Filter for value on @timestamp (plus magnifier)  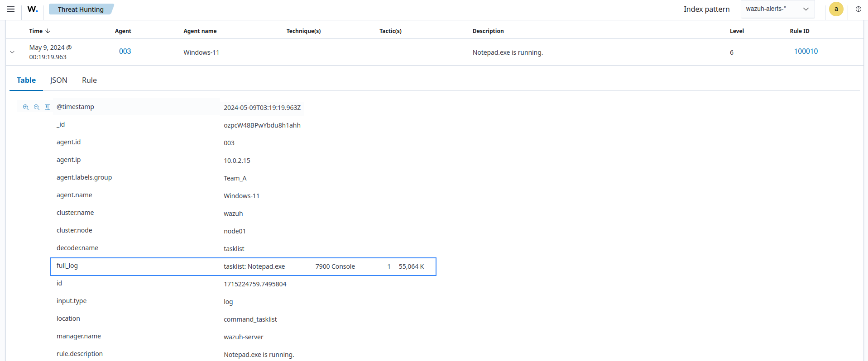click(x=26, y=107)
